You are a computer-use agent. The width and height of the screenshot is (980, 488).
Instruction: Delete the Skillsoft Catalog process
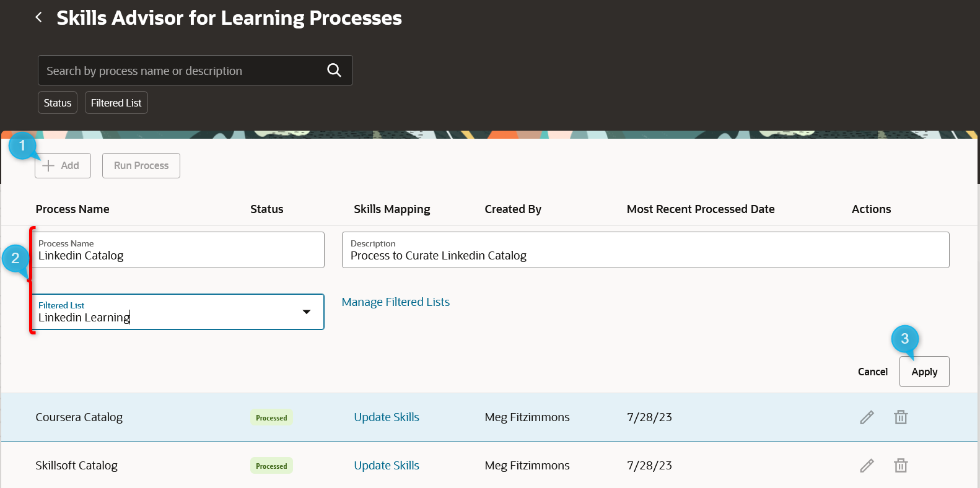(x=901, y=466)
